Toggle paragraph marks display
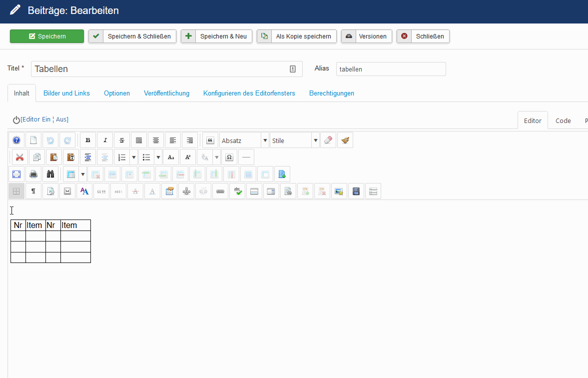The width and height of the screenshot is (588, 378). [x=33, y=191]
